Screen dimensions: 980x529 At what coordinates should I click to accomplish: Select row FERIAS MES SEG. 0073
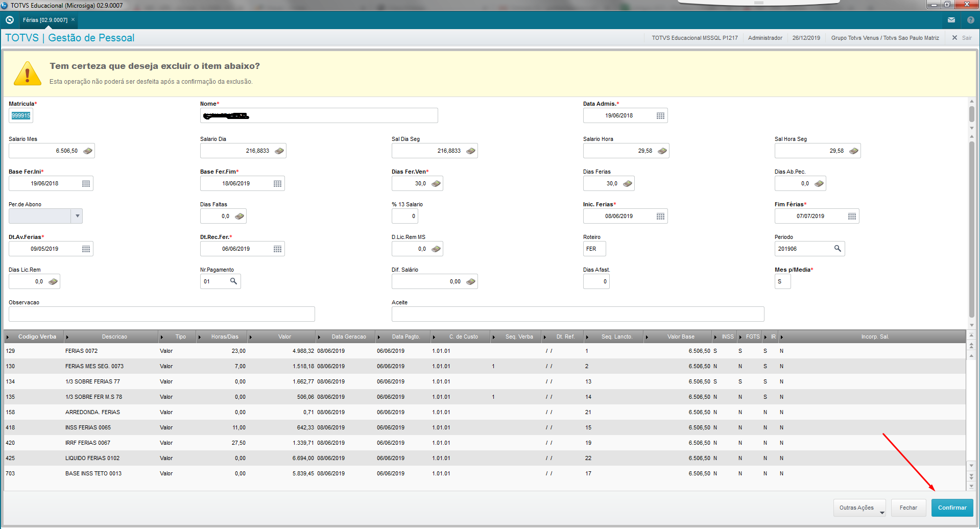(x=485, y=367)
